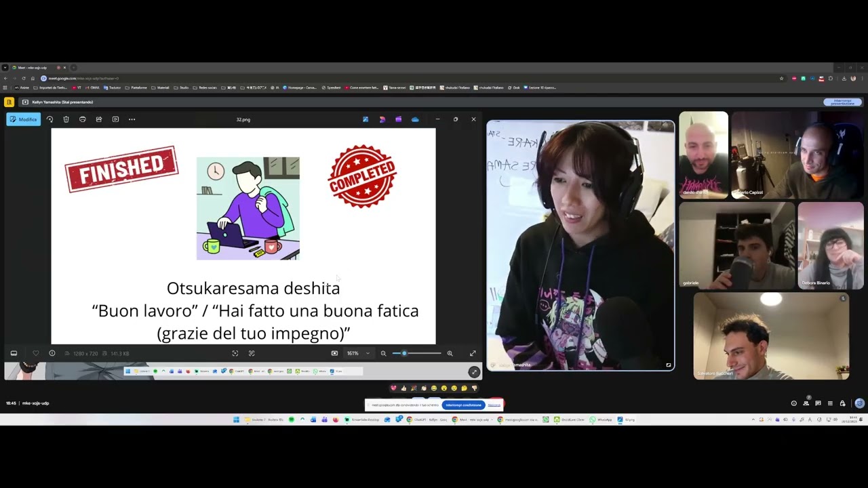Print the image via the printer icon

click(83, 119)
